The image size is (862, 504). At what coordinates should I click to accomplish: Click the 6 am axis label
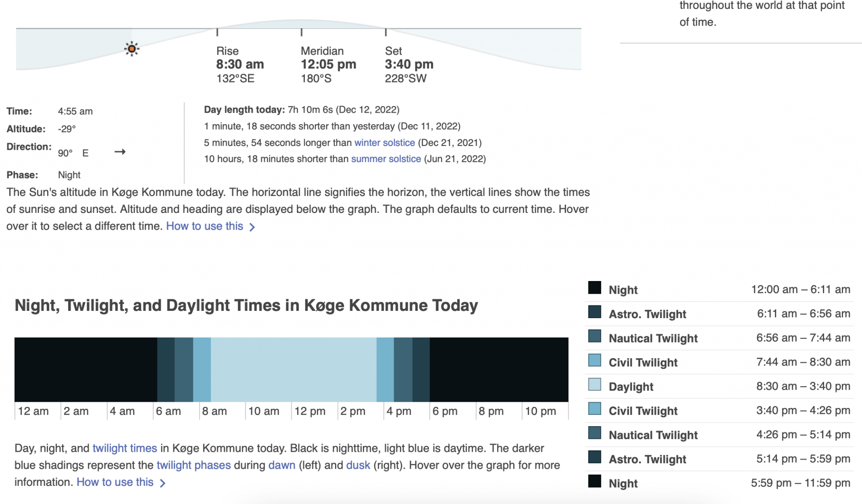(x=168, y=411)
